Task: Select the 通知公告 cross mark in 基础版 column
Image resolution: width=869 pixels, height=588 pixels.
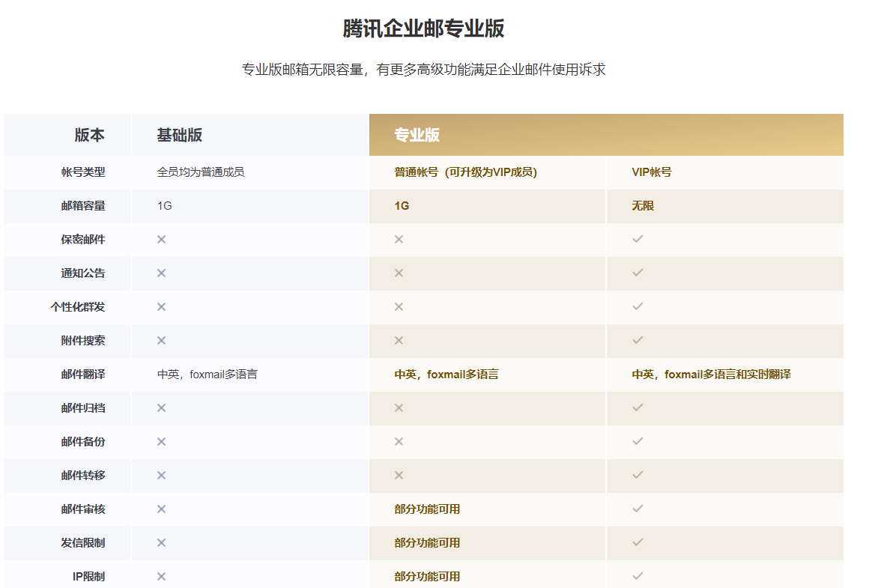Action: [161, 273]
